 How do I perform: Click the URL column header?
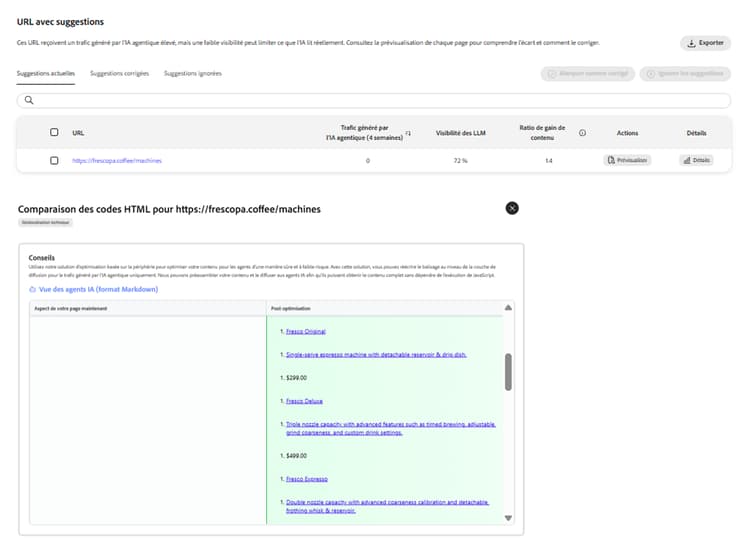78,133
